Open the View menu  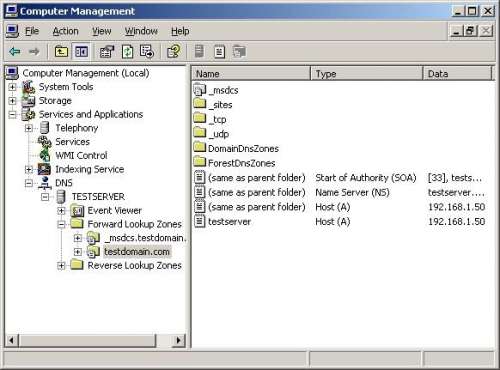click(x=102, y=31)
